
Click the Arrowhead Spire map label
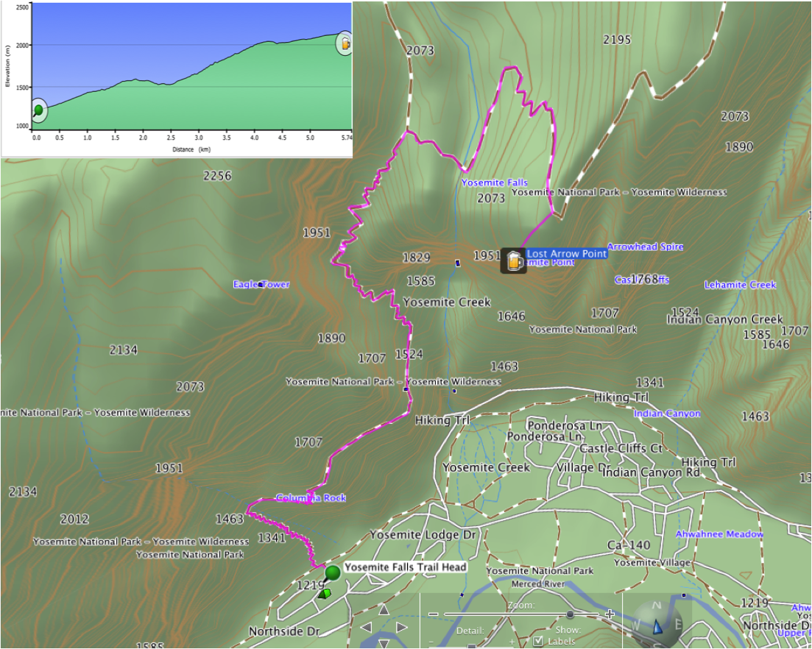point(645,247)
